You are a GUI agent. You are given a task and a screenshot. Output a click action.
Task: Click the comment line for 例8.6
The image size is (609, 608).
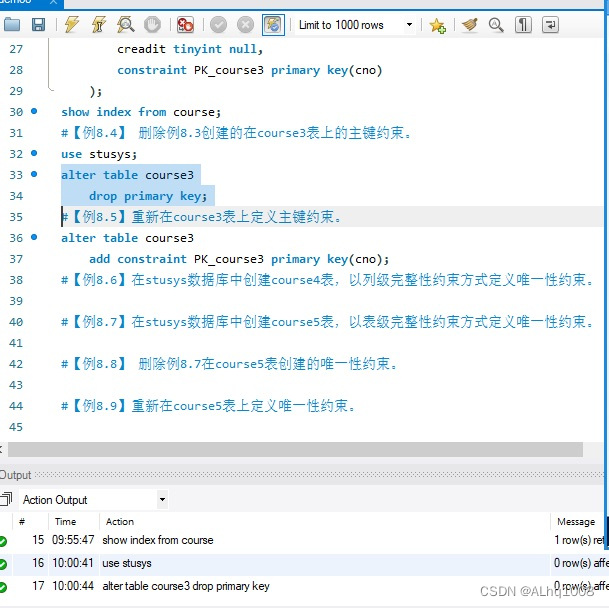point(327,280)
